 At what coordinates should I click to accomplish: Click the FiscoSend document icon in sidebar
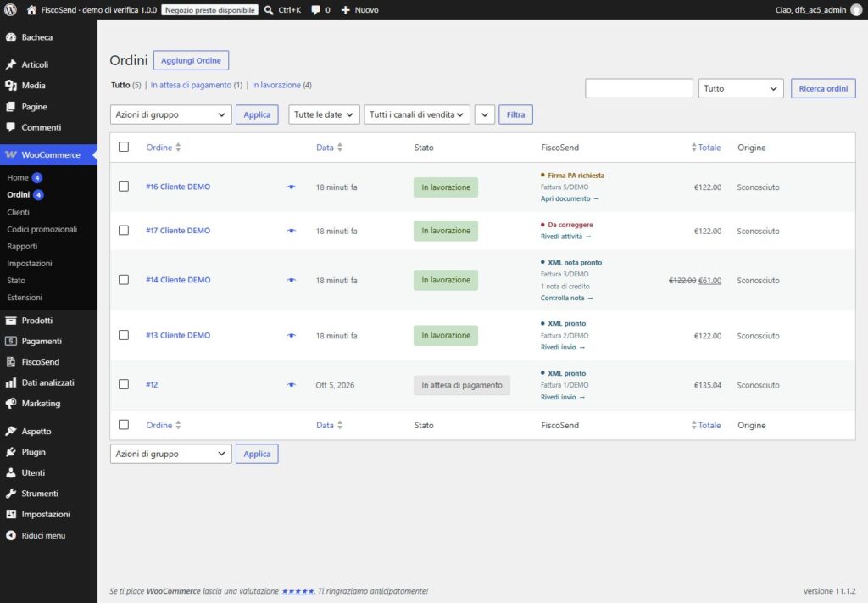[10, 361]
